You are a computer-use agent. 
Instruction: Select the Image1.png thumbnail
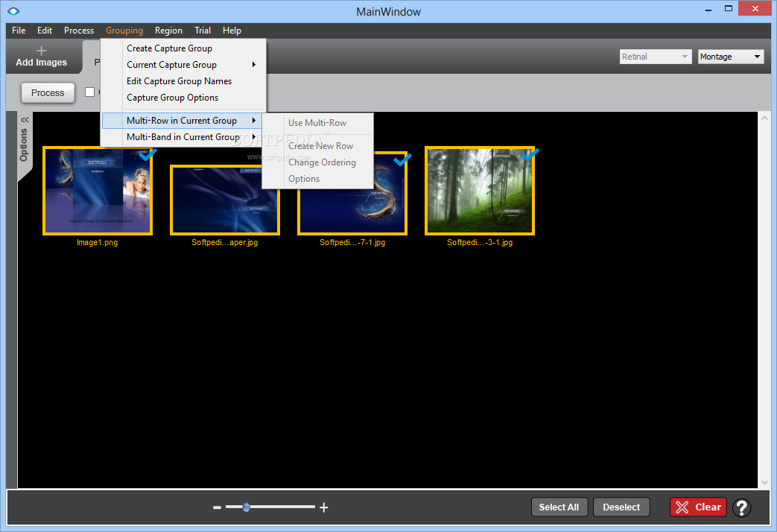(x=98, y=191)
